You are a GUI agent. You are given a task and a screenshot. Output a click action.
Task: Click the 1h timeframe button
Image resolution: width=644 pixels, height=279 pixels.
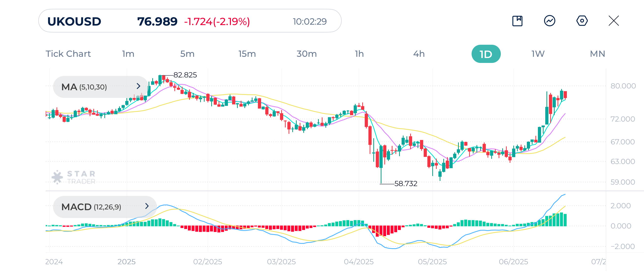[x=359, y=54]
